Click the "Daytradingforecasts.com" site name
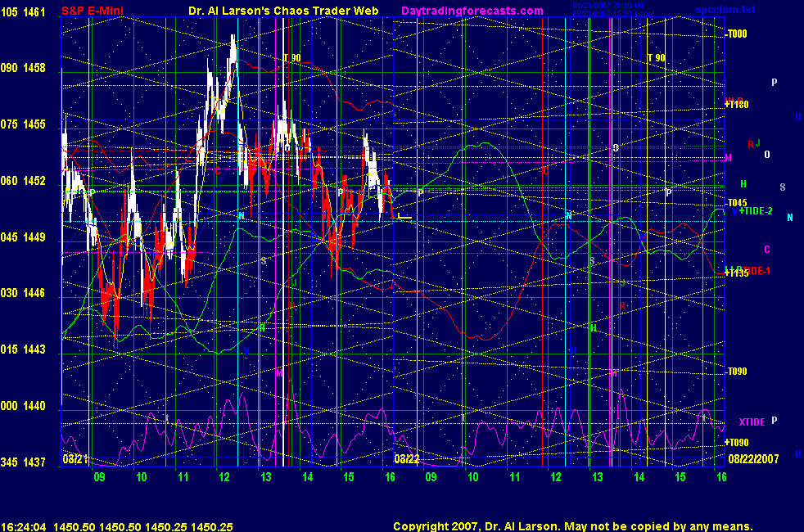804x532 pixels. pyautogui.click(x=472, y=11)
